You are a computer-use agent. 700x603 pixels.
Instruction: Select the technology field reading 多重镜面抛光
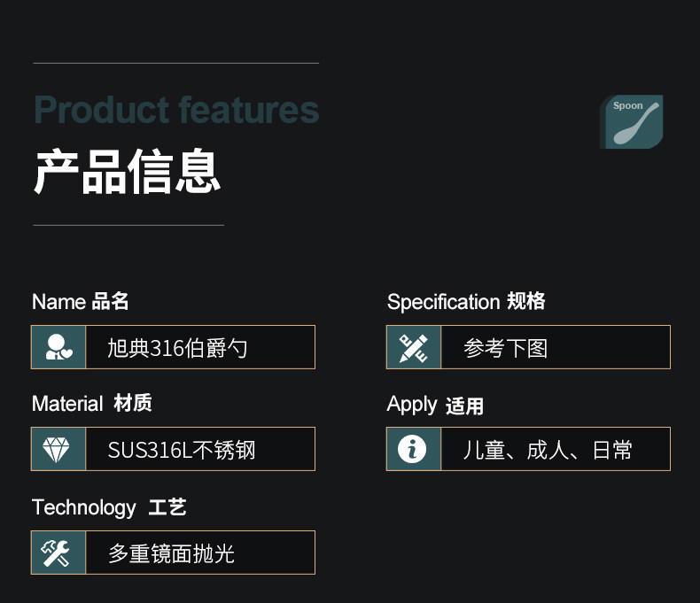(199, 553)
